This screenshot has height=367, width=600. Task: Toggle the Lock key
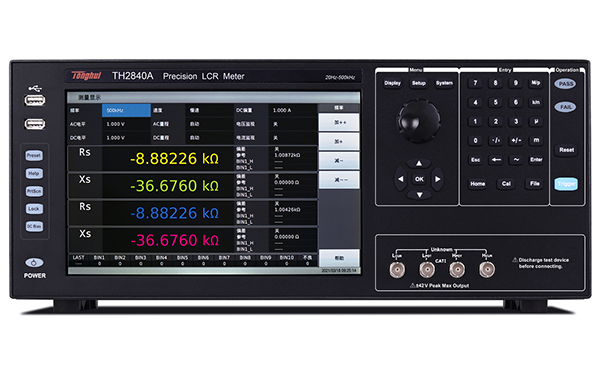34,209
